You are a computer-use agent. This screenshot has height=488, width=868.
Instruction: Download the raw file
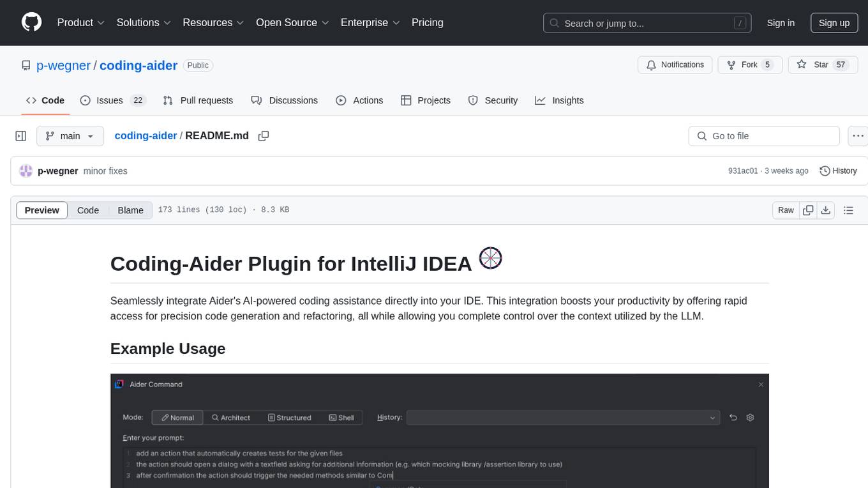[x=825, y=210]
